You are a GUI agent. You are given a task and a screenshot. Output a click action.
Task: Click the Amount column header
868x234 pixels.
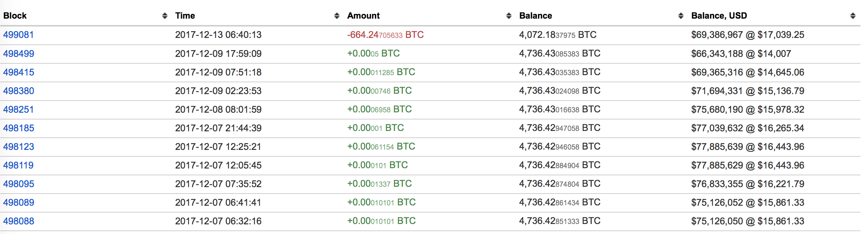coord(363,16)
